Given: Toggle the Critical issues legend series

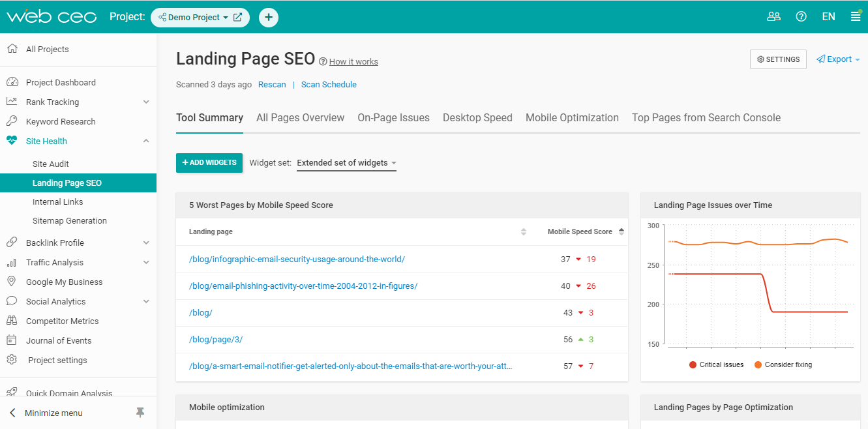Looking at the screenshot, I should [716, 364].
